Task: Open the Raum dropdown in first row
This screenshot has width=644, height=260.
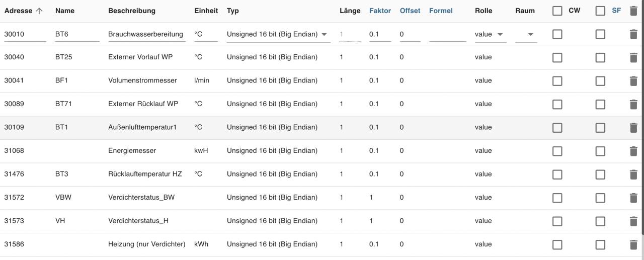Action: (526, 34)
